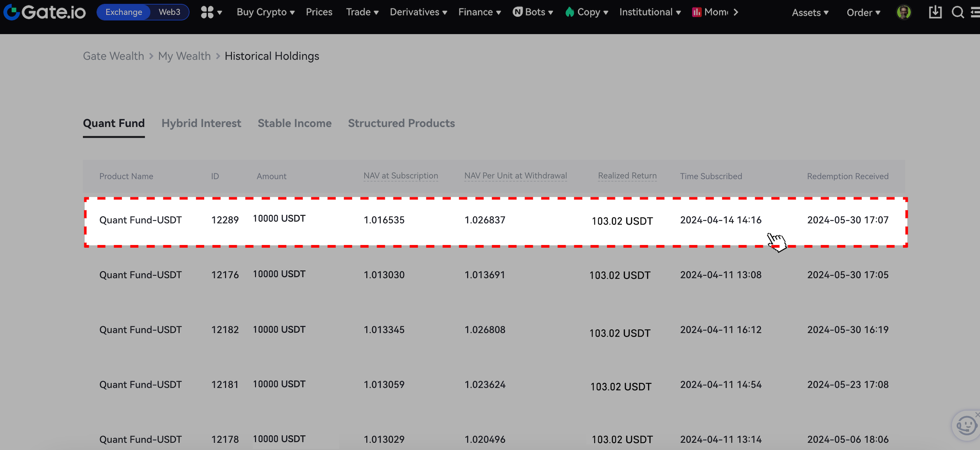Click the Realized Return column header
Image resolution: width=980 pixels, height=450 pixels.
(627, 175)
